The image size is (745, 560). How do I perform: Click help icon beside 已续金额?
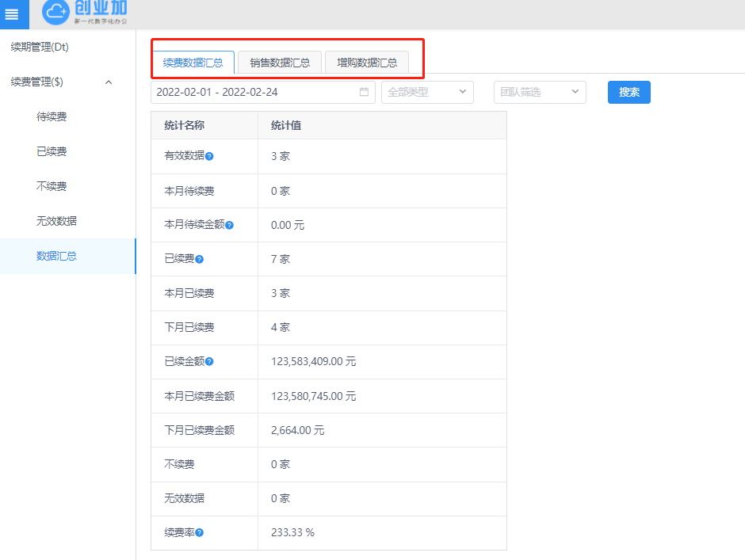point(209,361)
